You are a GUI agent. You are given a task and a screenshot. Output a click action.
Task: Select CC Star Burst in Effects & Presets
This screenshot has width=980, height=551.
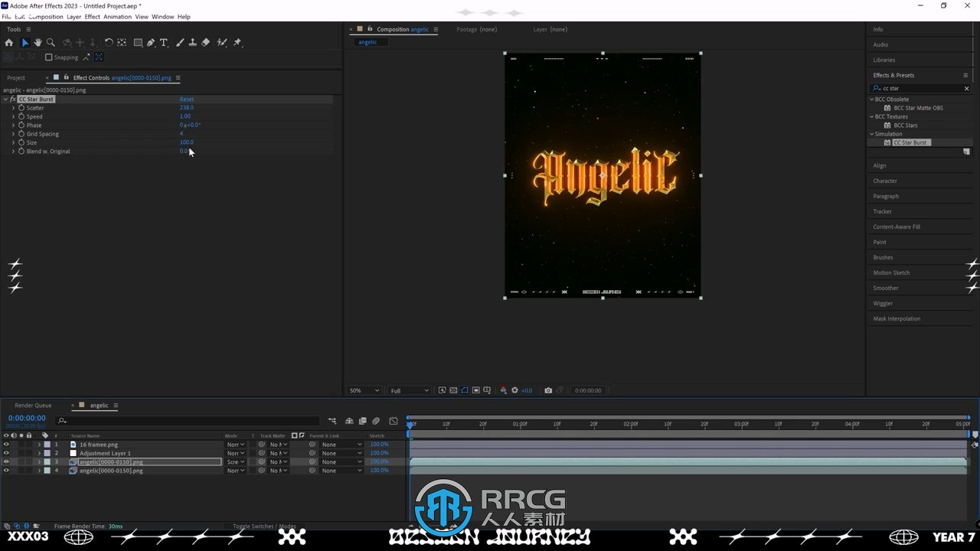click(911, 142)
